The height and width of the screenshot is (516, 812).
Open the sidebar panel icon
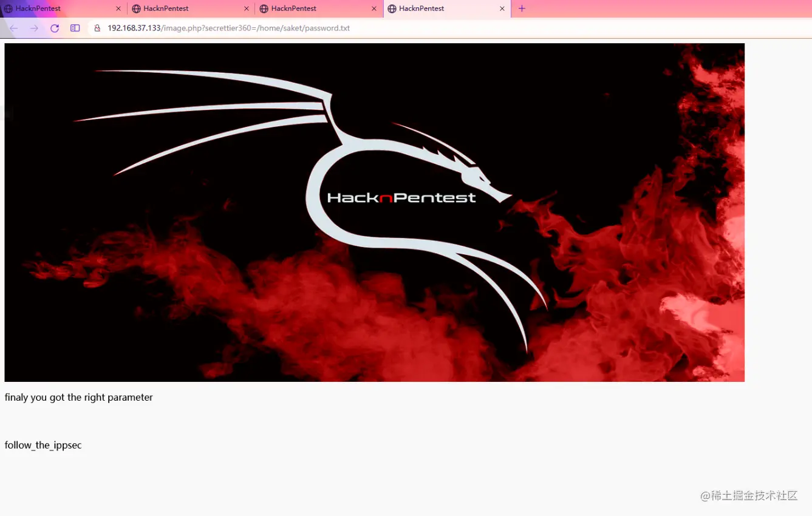tap(75, 28)
